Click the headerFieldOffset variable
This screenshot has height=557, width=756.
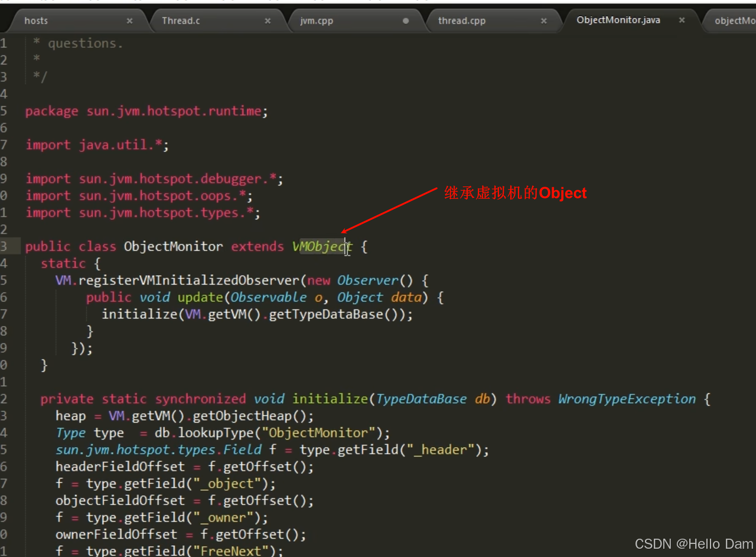120,467
